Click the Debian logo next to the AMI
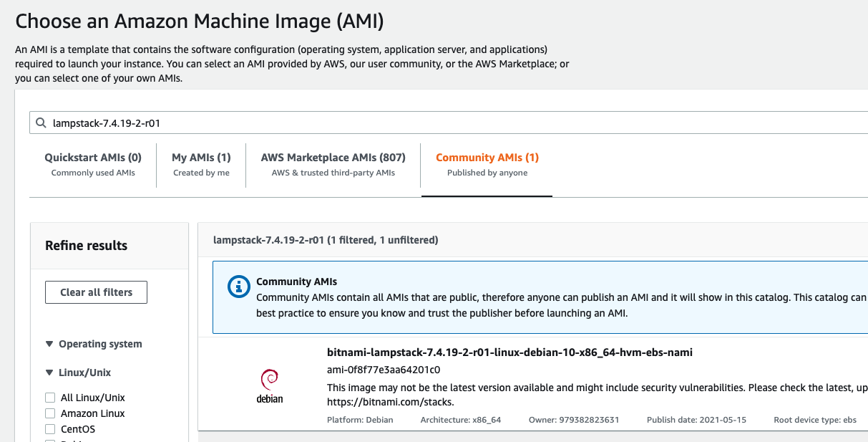The height and width of the screenshot is (442, 868). click(x=270, y=380)
